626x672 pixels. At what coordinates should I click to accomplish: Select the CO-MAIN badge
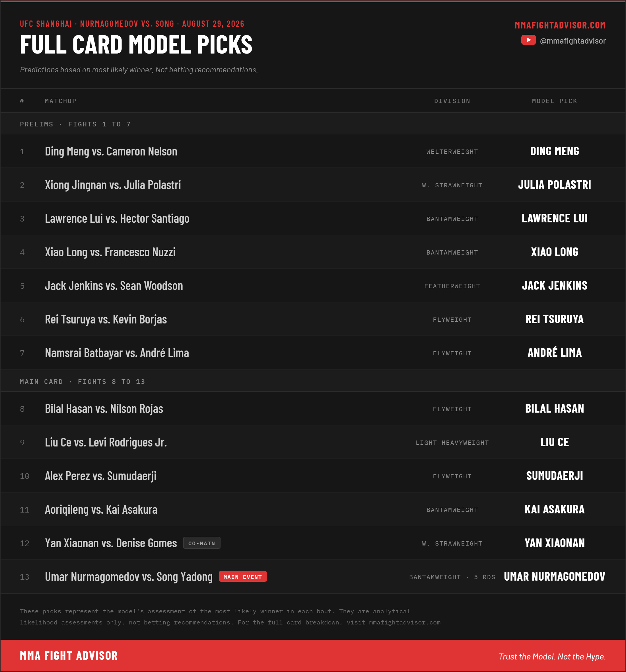[x=202, y=543]
